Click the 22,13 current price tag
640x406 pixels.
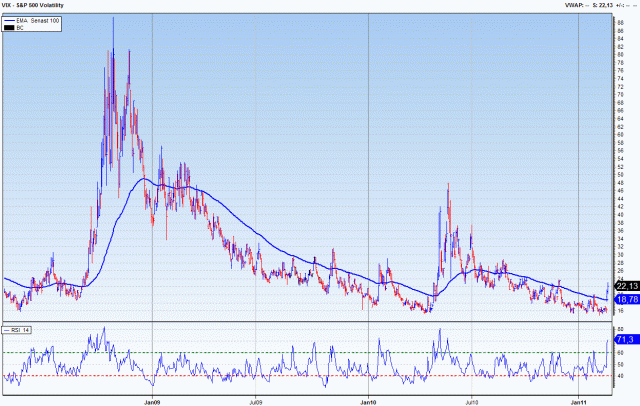625,286
